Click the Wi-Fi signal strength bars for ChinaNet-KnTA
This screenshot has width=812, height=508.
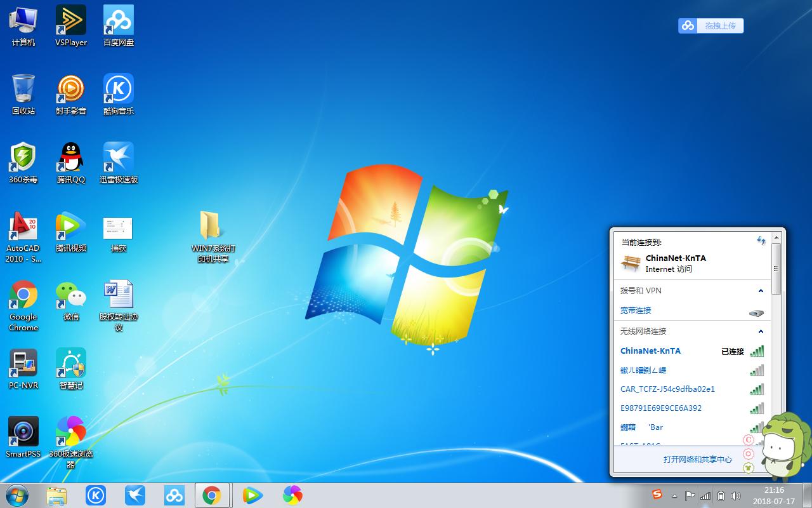[759, 351]
